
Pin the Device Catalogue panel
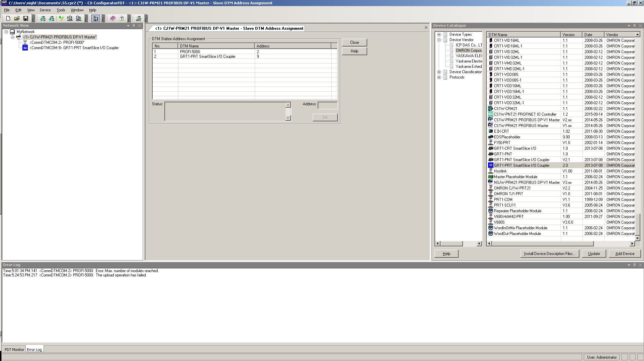click(x=634, y=25)
